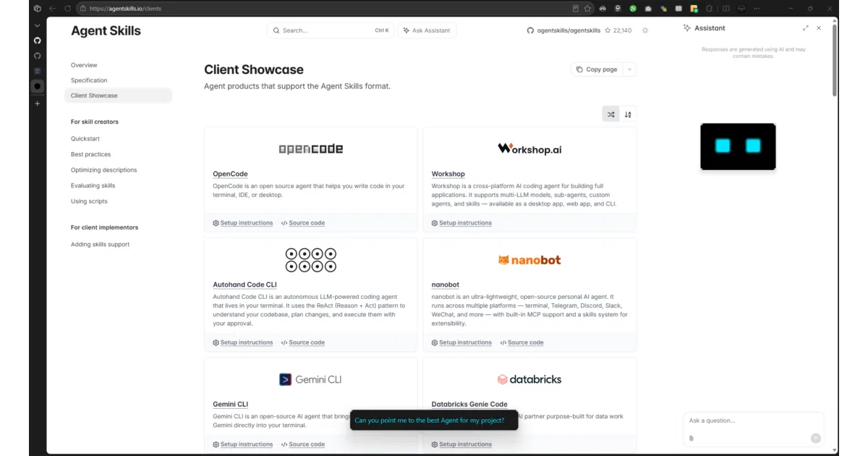Add a new tab with the plus icon
The height and width of the screenshot is (456, 868).
pyautogui.click(x=38, y=104)
